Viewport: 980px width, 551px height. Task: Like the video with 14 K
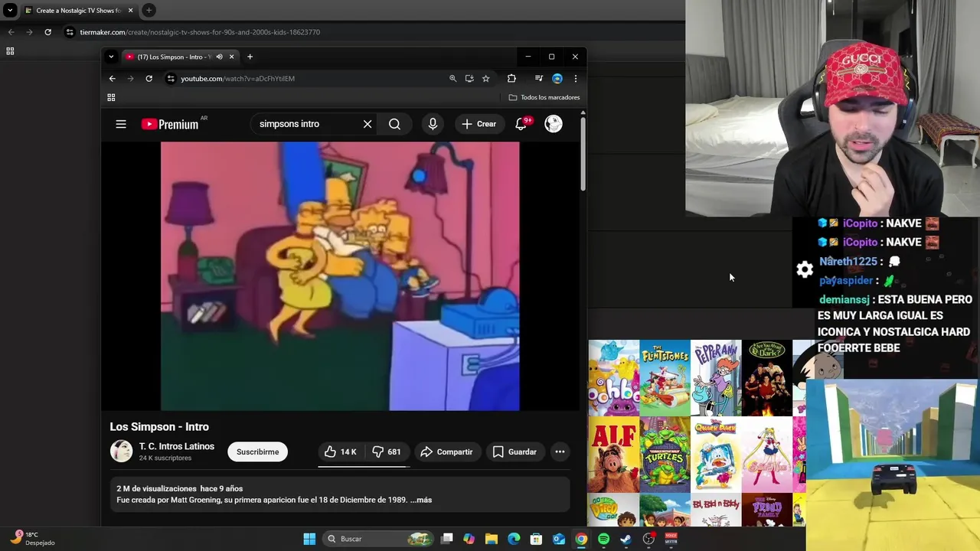341,452
